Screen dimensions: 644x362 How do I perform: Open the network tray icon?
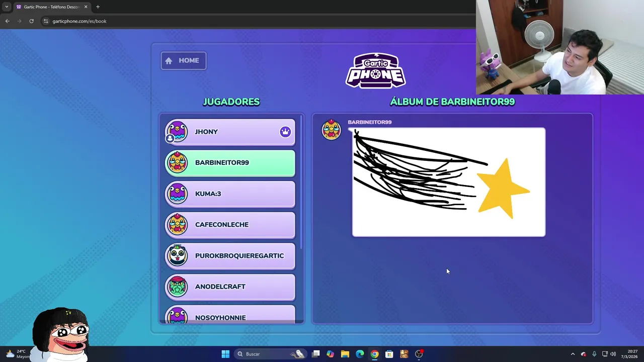point(605,354)
